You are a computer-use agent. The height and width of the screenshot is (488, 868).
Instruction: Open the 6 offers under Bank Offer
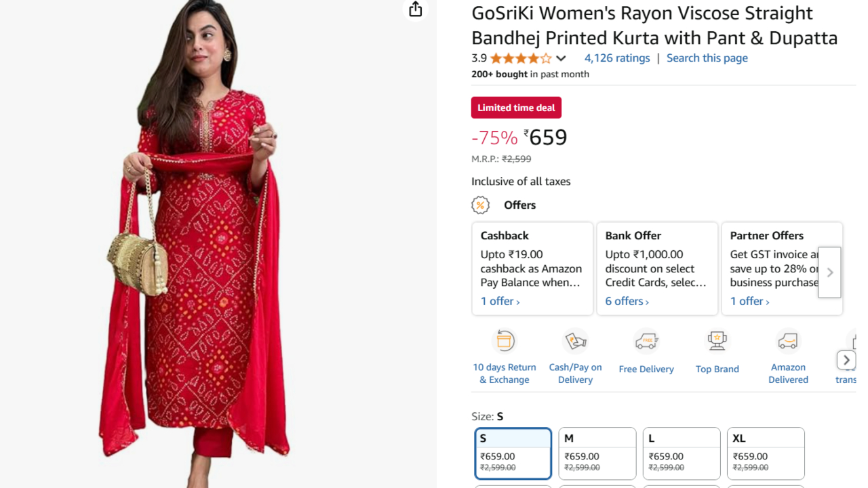pyautogui.click(x=625, y=301)
